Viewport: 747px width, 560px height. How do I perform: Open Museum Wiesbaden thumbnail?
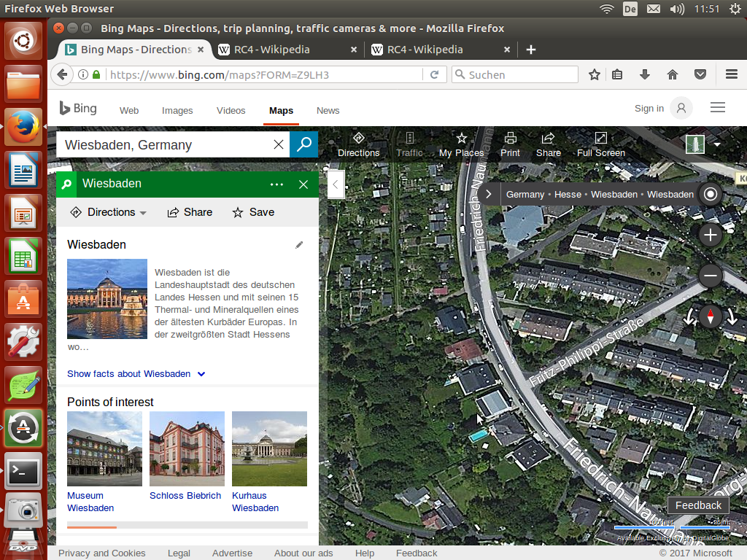point(104,448)
